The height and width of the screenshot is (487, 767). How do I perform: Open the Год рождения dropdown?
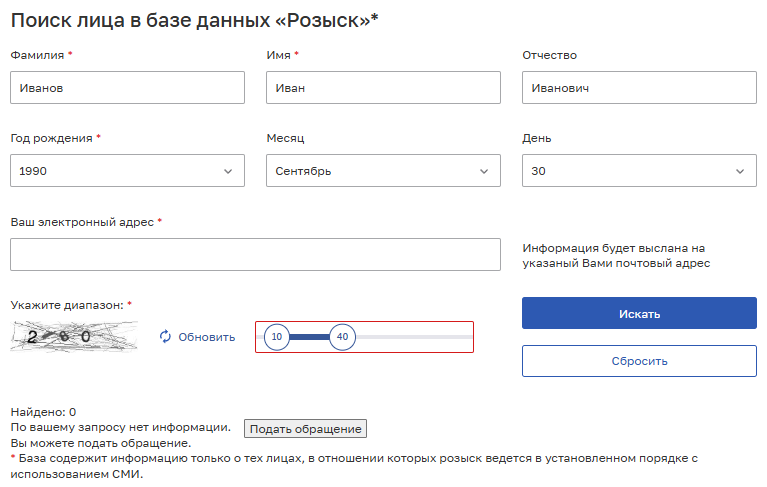[127, 171]
